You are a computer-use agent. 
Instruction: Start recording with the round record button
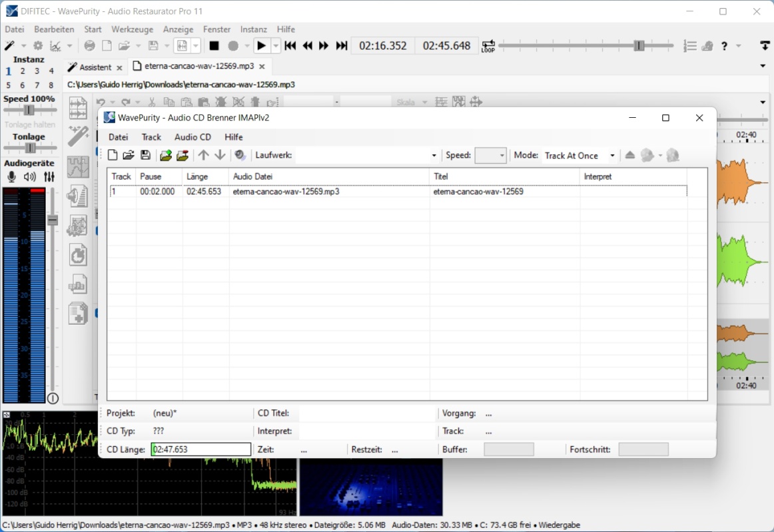(233, 46)
